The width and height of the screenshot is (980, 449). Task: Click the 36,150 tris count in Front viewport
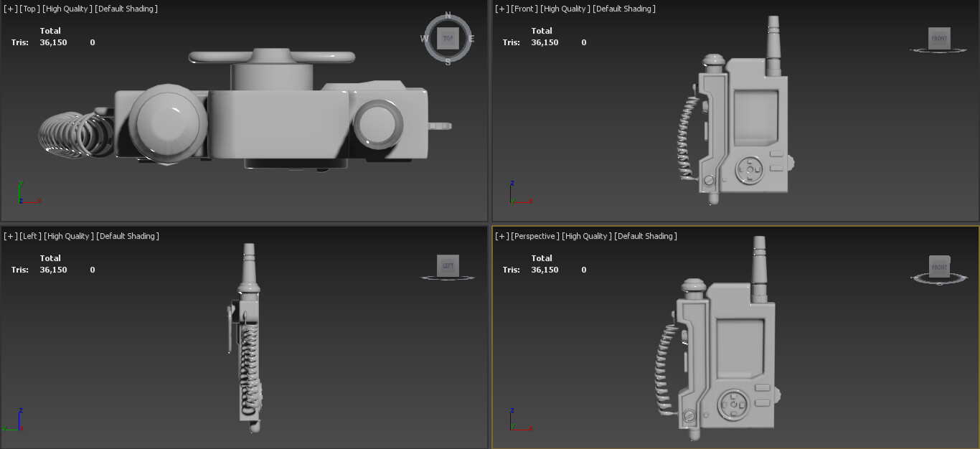[x=545, y=42]
